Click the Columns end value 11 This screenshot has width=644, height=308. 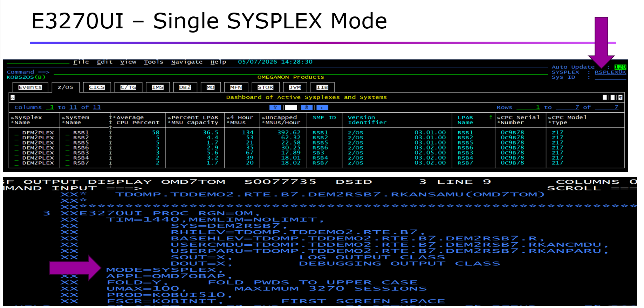[x=73, y=107]
